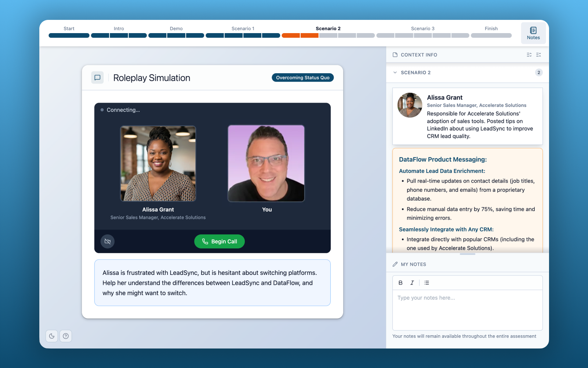Collapse all context sections icon
The image size is (588, 368).
point(539,55)
